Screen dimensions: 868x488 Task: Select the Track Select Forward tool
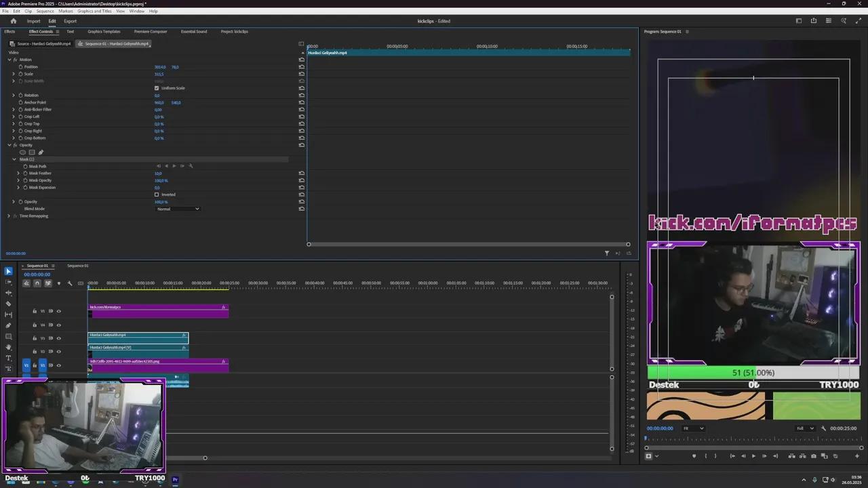[8, 282]
